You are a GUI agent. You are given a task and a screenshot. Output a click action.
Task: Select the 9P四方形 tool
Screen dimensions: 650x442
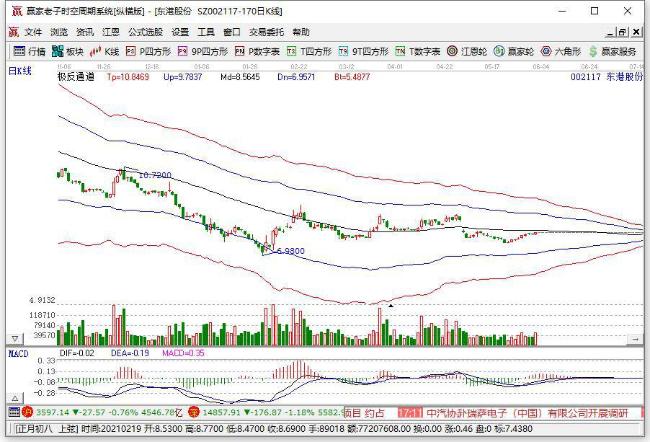pos(203,51)
